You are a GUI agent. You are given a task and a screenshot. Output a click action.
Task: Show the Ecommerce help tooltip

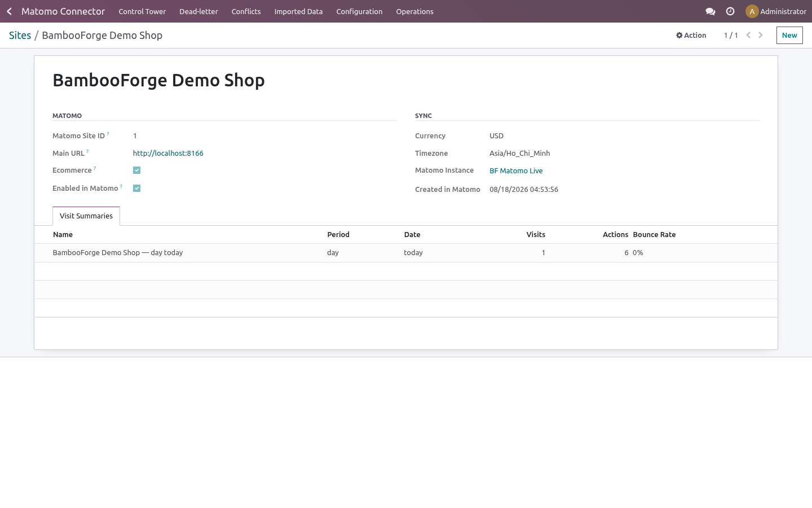(95, 168)
